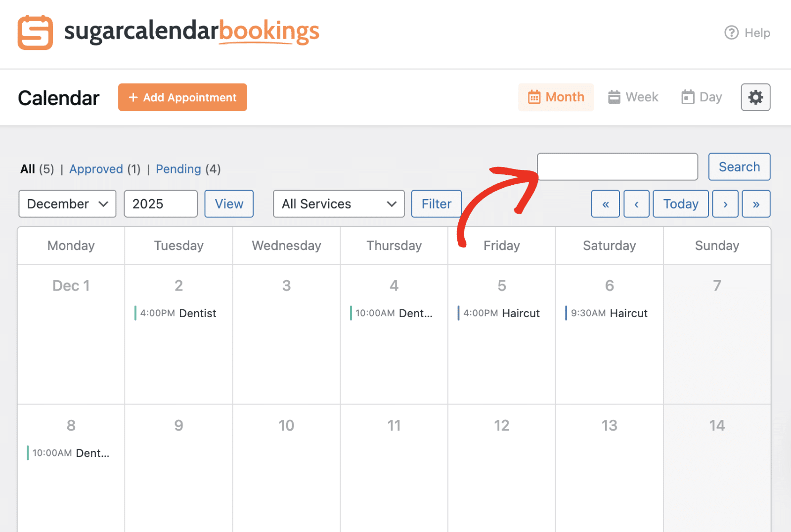This screenshot has height=532, width=791.
Task: Click the Sugar Calendar logo icon
Action: click(35, 33)
